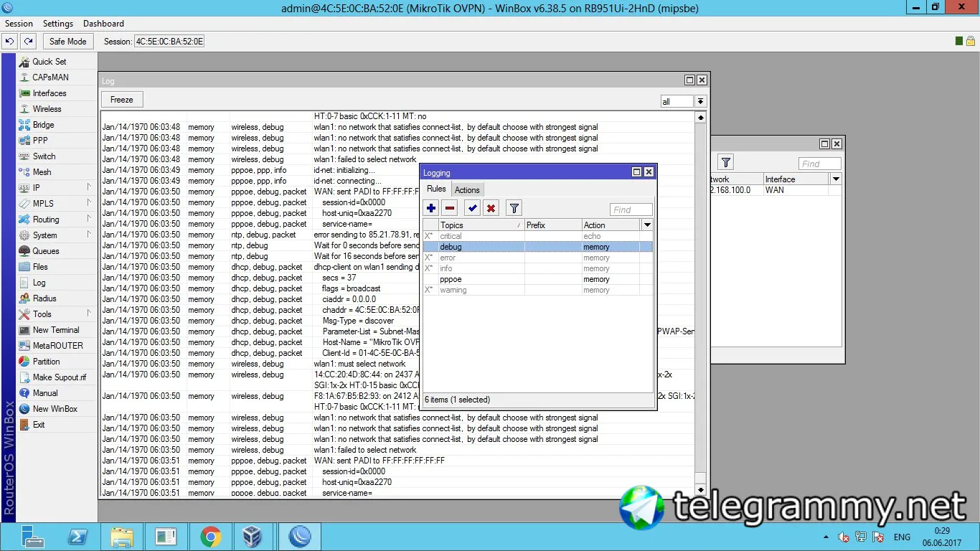Open the Manual
Image resolution: width=980 pixels, height=551 pixels.
pyautogui.click(x=45, y=393)
